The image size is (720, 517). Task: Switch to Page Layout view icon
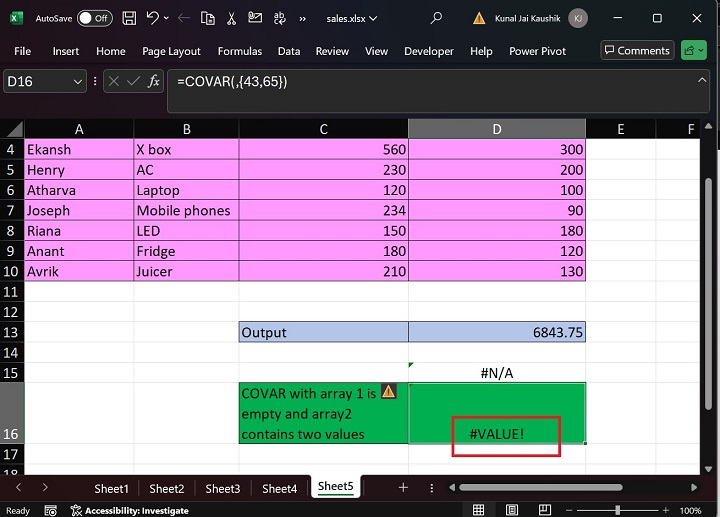(512, 510)
